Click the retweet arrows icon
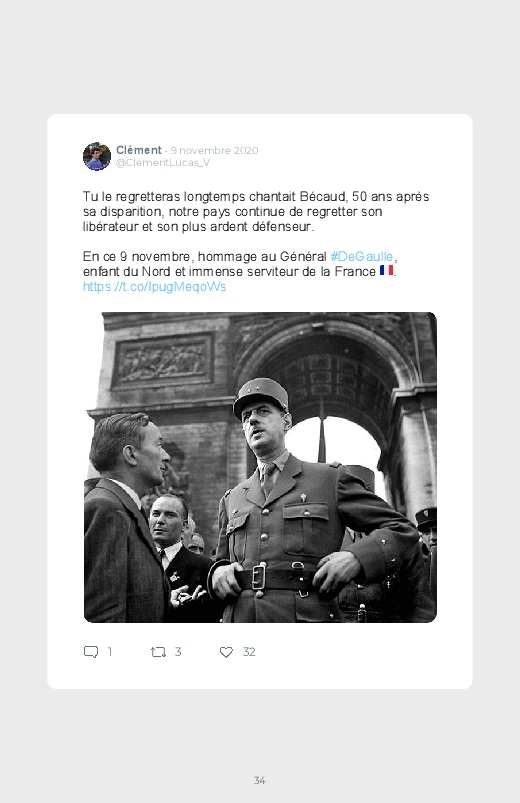 158,652
